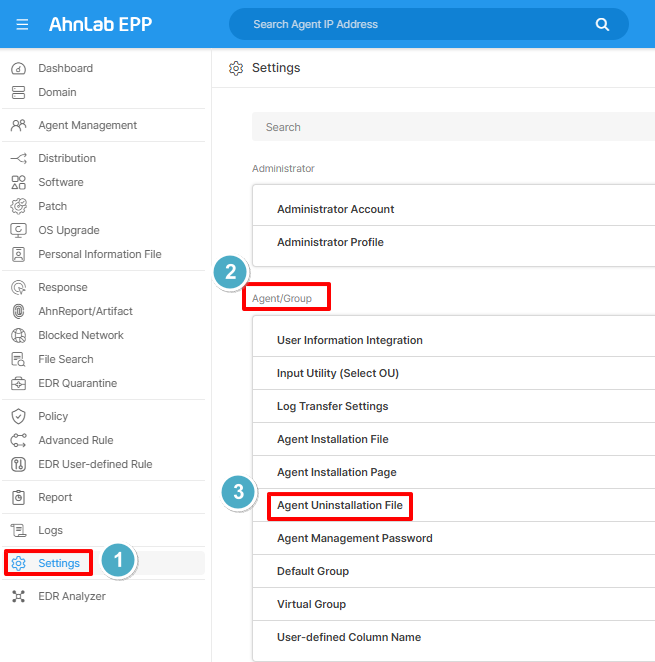Open the hamburger menu icon
655x662 pixels.
coord(22,24)
